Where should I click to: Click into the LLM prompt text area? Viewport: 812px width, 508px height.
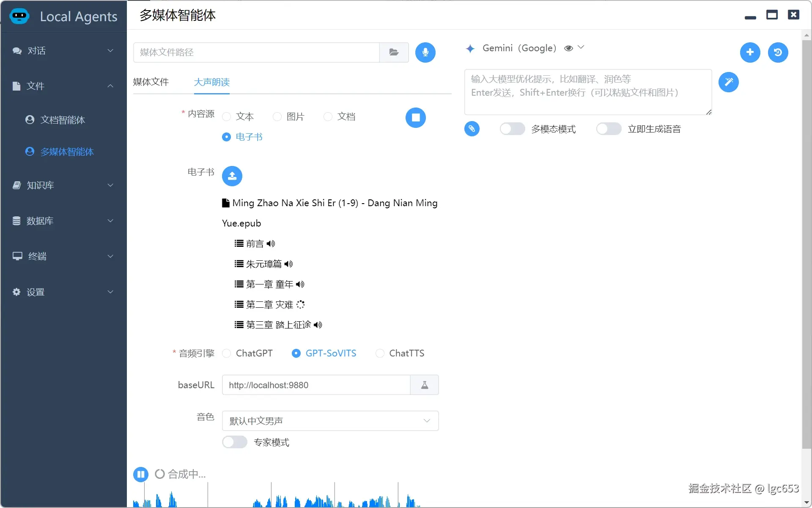[x=587, y=92]
